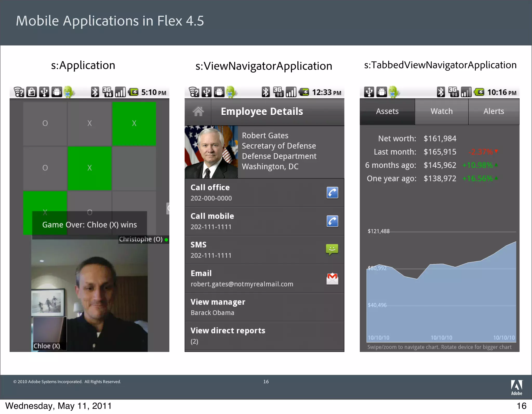The width and height of the screenshot is (532, 414).
Task: Tap the Call mobile row
Action: pyautogui.click(x=264, y=221)
